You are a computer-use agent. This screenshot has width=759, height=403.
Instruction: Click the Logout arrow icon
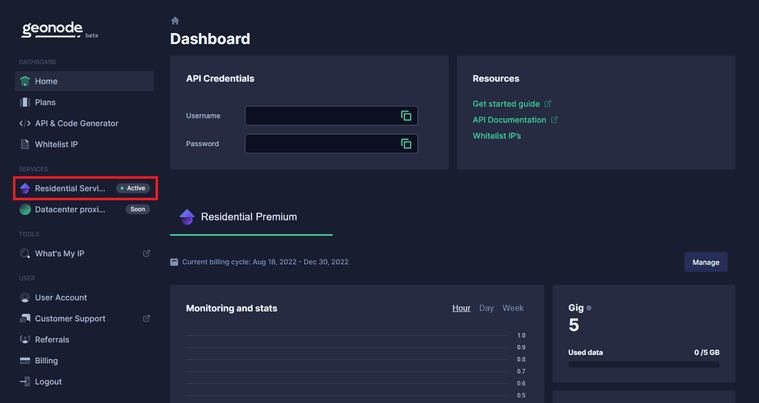point(25,382)
